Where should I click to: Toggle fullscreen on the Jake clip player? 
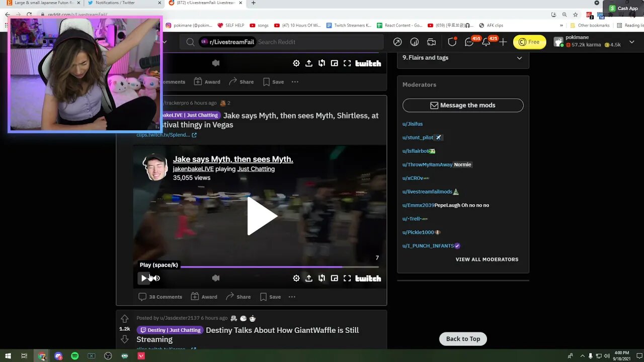pos(347,278)
